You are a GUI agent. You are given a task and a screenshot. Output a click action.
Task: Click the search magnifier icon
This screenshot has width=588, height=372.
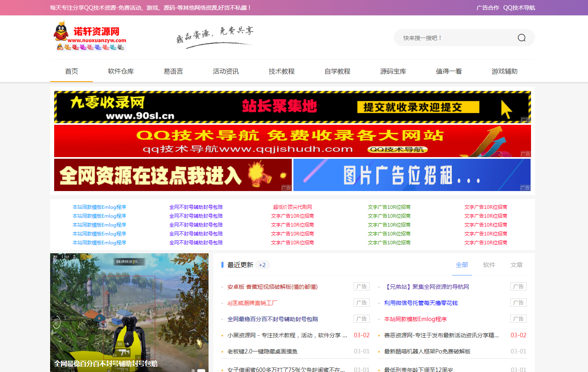click(x=521, y=38)
